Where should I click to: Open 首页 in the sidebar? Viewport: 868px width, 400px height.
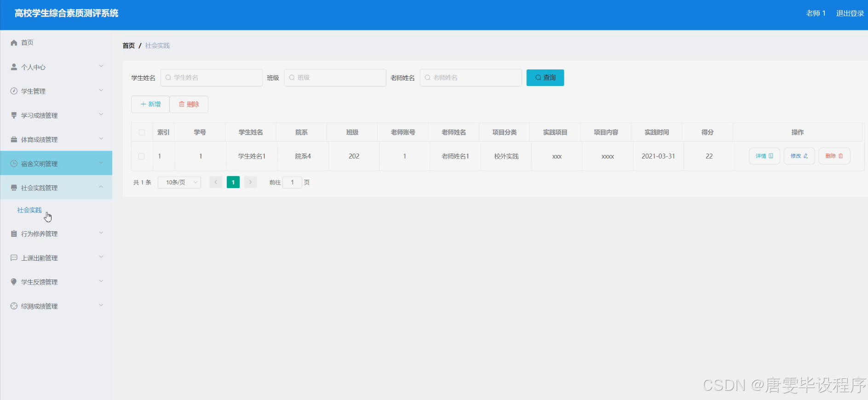[x=27, y=43]
